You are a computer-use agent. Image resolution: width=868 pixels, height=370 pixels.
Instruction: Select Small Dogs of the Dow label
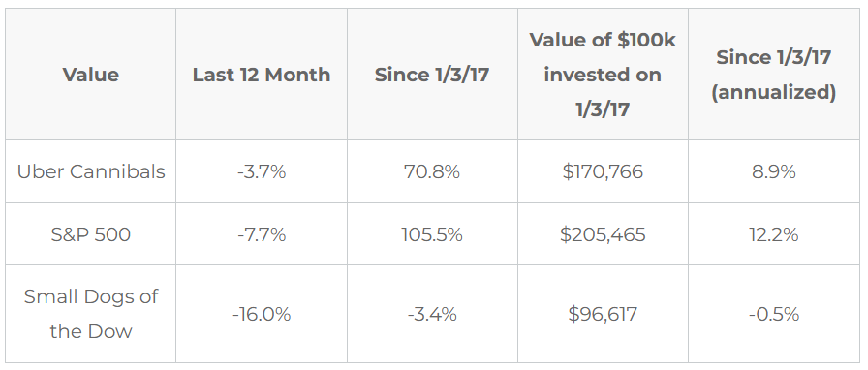coord(91,314)
